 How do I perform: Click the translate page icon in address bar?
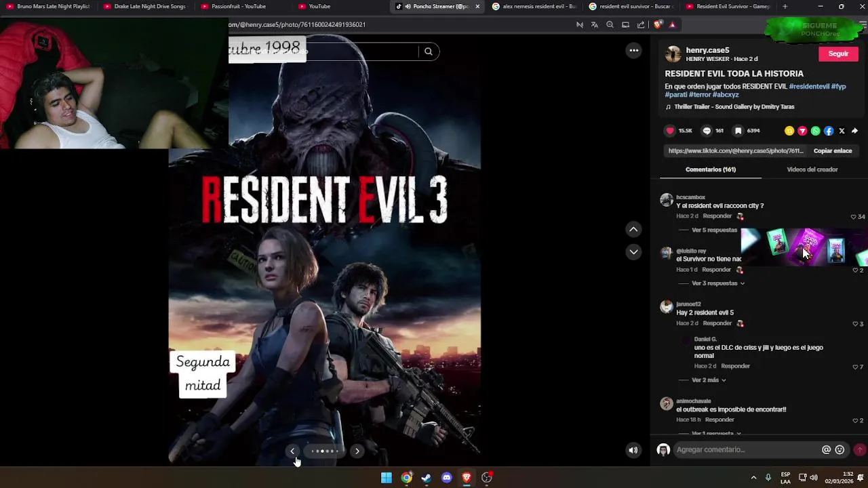click(x=595, y=24)
